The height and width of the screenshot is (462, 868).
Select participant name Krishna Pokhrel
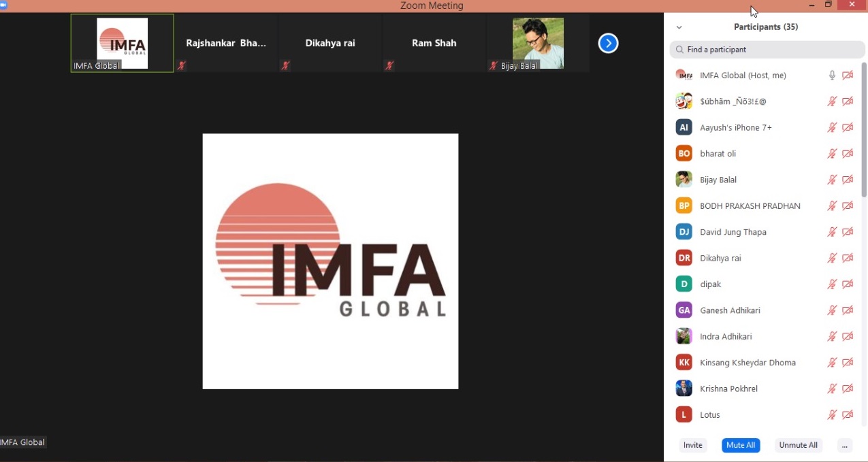coord(728,389)
